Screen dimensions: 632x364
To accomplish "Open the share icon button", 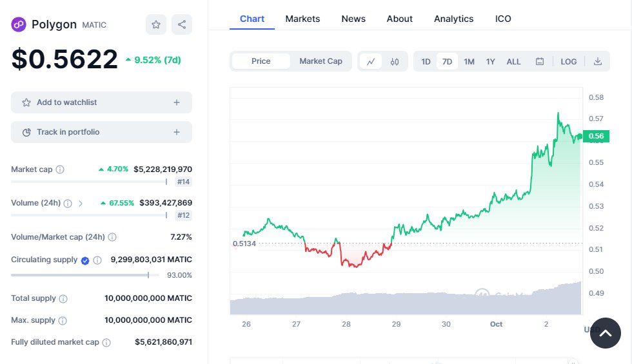I will (x=182, y=24).
